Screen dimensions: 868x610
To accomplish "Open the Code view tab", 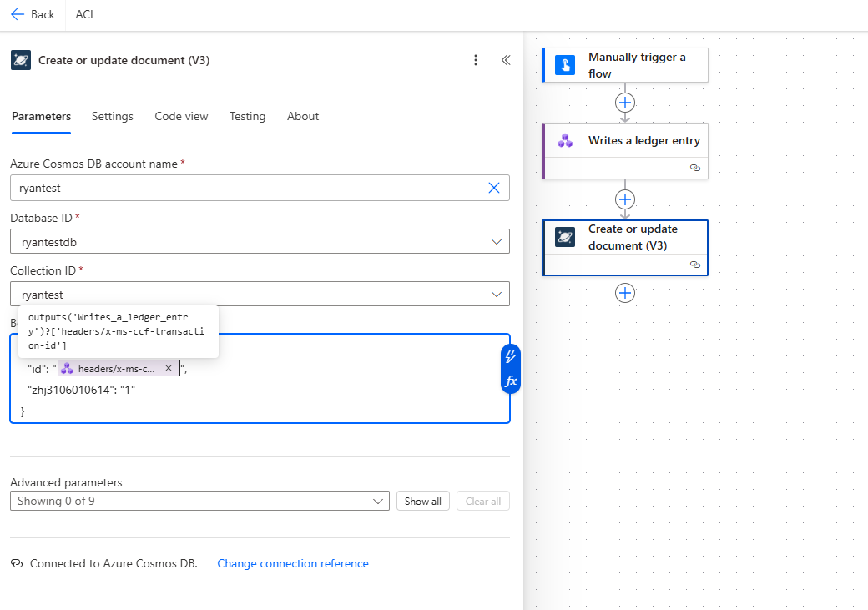I will click(x=181, y=116).
